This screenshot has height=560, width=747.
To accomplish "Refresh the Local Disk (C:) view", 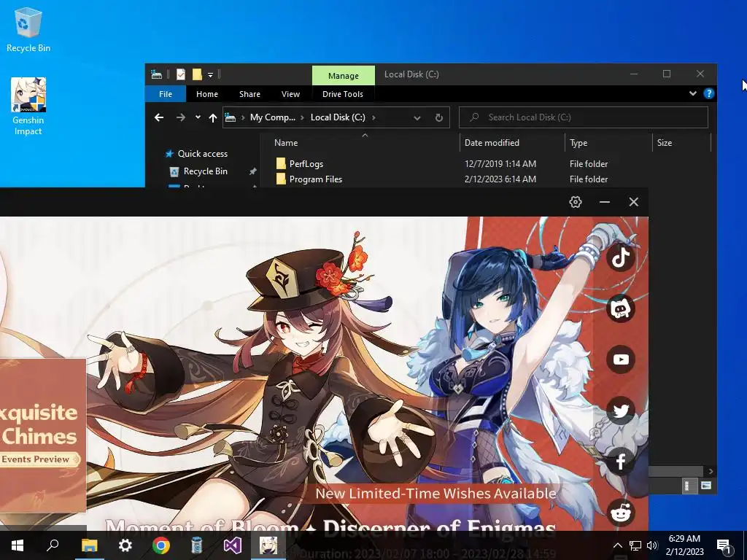I will (x=438, y=117).
